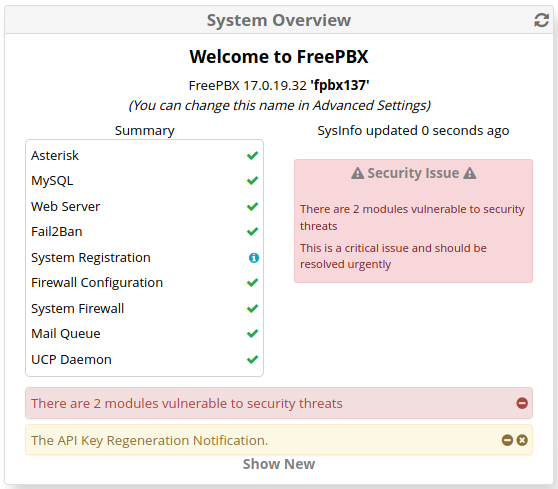Click right warning triangle beside Security Issue
558x489 pixels.
pyautogui.click(x=470, y=173)
